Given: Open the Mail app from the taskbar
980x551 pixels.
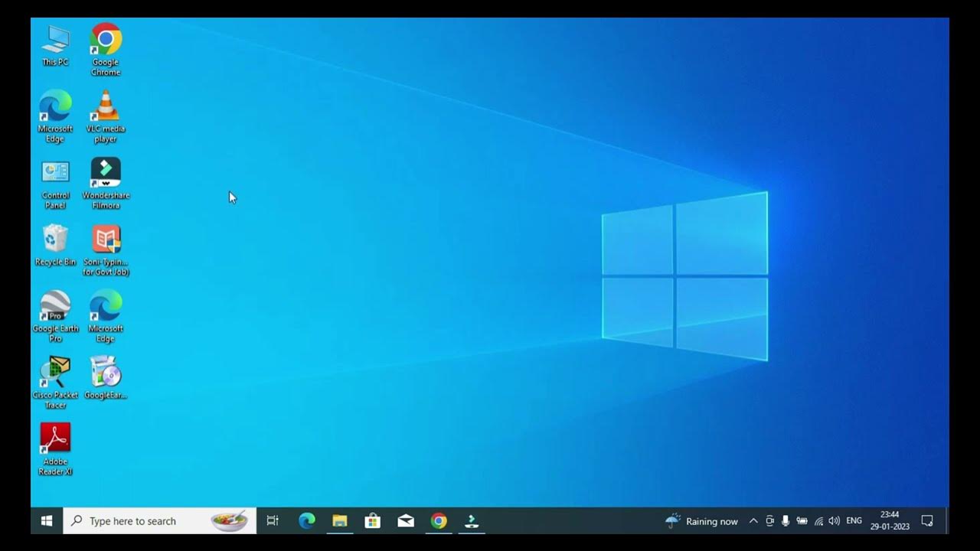Looking at the screenshot, I should coord(406,521).
